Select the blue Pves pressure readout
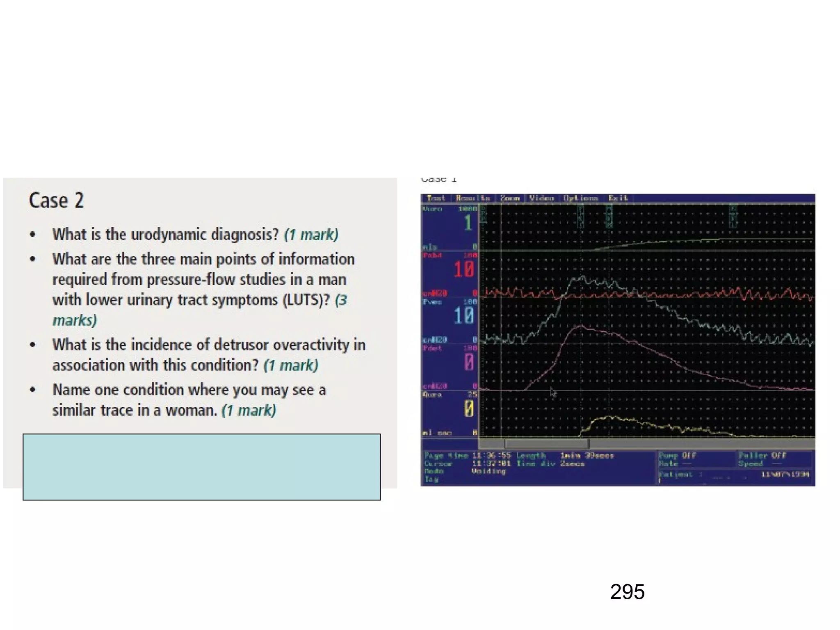This screenshot has width=840, height=630. click(464, 316)
